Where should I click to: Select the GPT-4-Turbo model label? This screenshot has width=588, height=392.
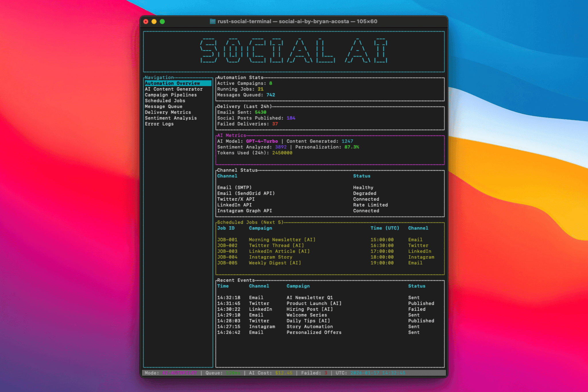pos(262,141)
